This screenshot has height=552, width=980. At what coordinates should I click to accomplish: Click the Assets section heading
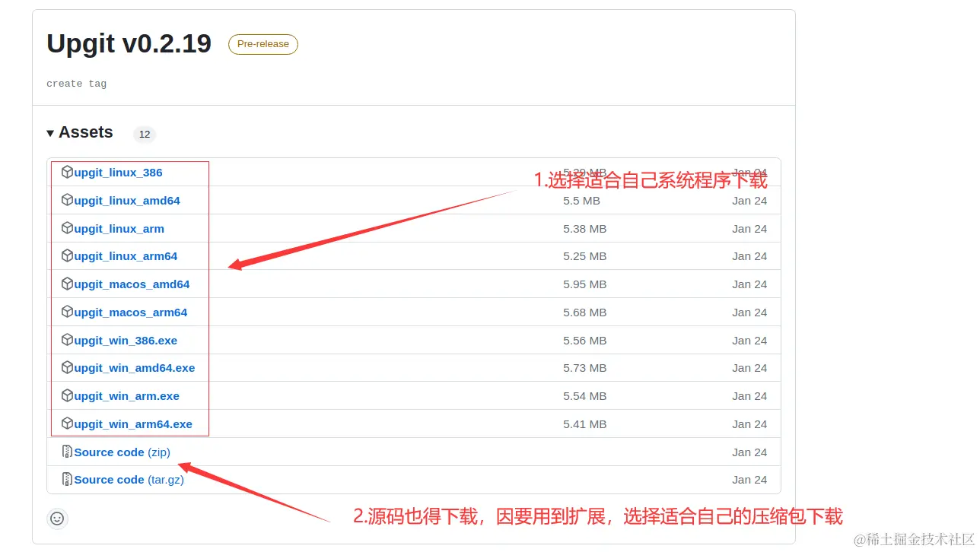point(86,132)
